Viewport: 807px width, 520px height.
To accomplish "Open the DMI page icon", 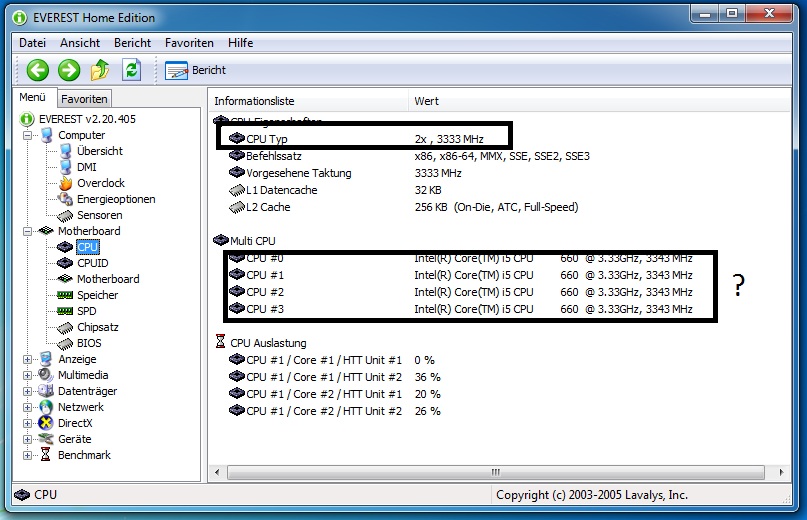I will coord(65,167).
